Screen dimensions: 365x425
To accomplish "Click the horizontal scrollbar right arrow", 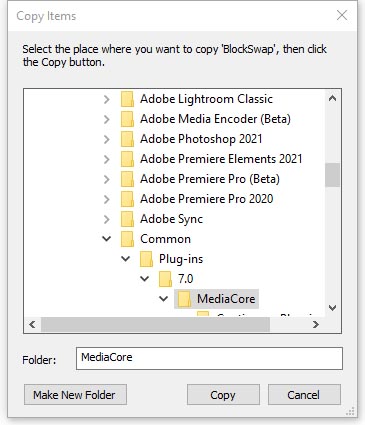I will click(316, 324).
